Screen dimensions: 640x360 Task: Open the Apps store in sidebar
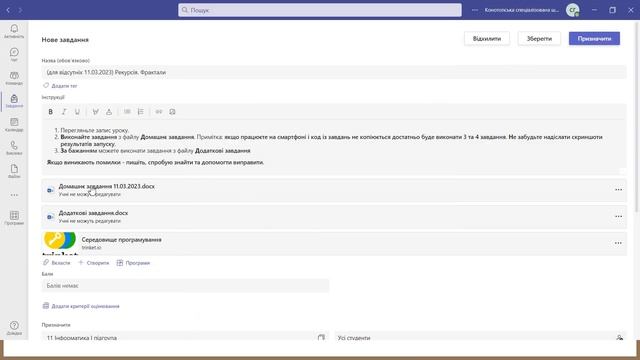click(14, 218)
